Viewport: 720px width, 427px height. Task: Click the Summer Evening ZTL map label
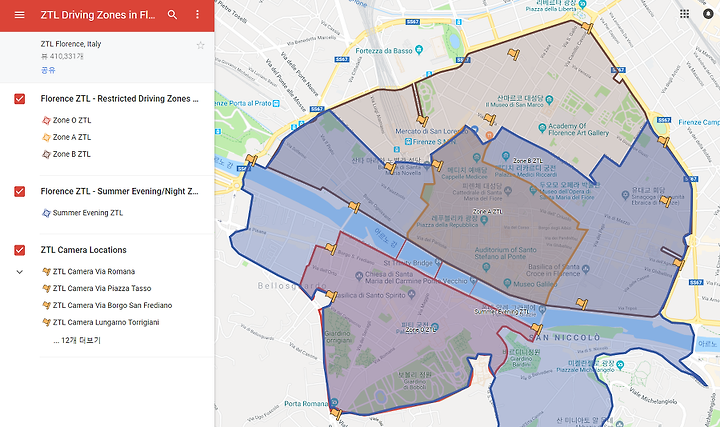502,312
